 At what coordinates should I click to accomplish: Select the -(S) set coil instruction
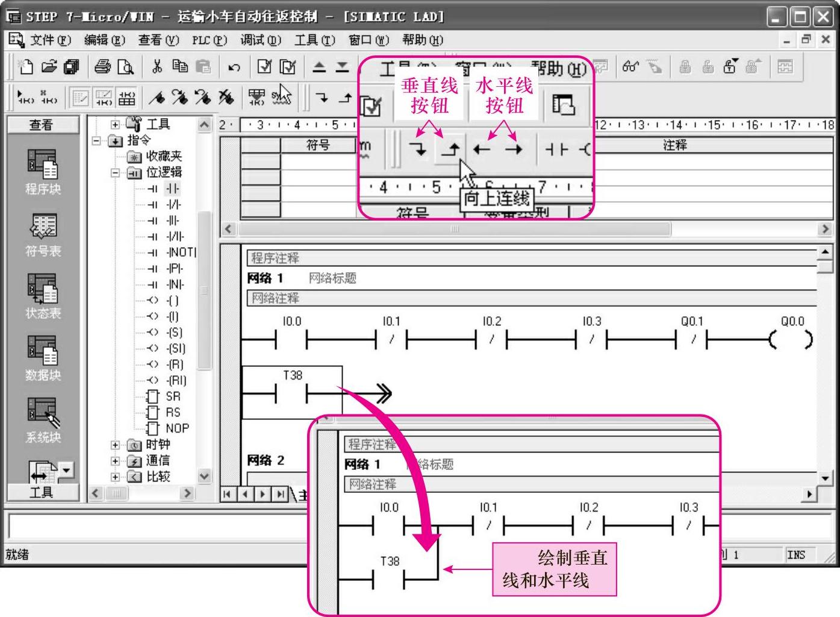click(174, 332)
